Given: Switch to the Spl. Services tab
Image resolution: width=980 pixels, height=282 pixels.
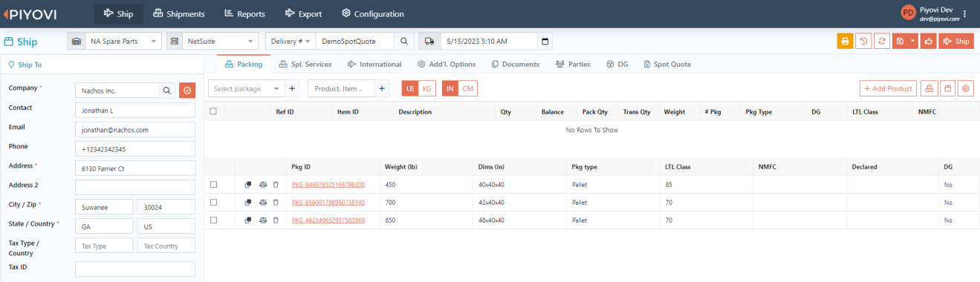Looking at the screenshot, I should pos(305,64).
